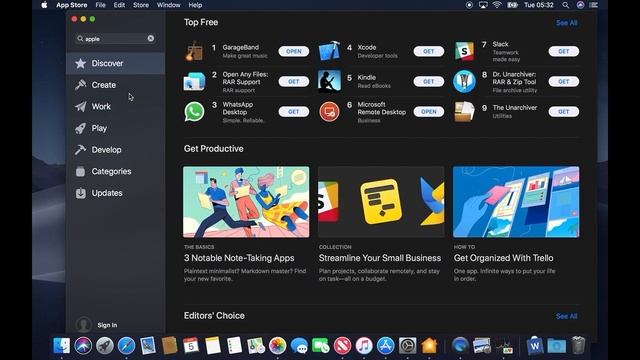Click Sign In at sidebar bottom
The image size is (640, 360).
pos(107,325)
